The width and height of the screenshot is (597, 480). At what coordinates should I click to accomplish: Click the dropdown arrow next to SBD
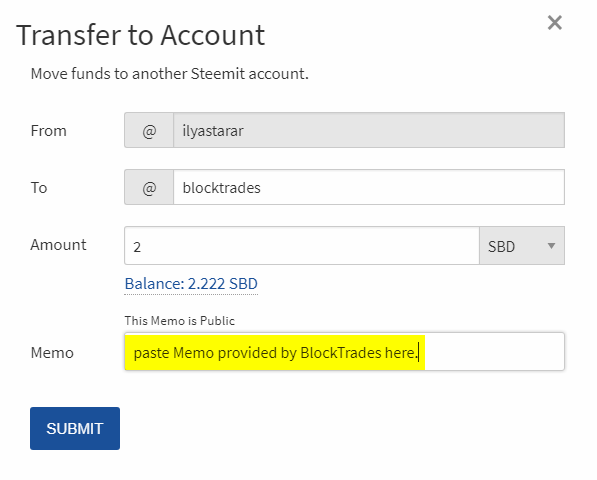[551, 246]
